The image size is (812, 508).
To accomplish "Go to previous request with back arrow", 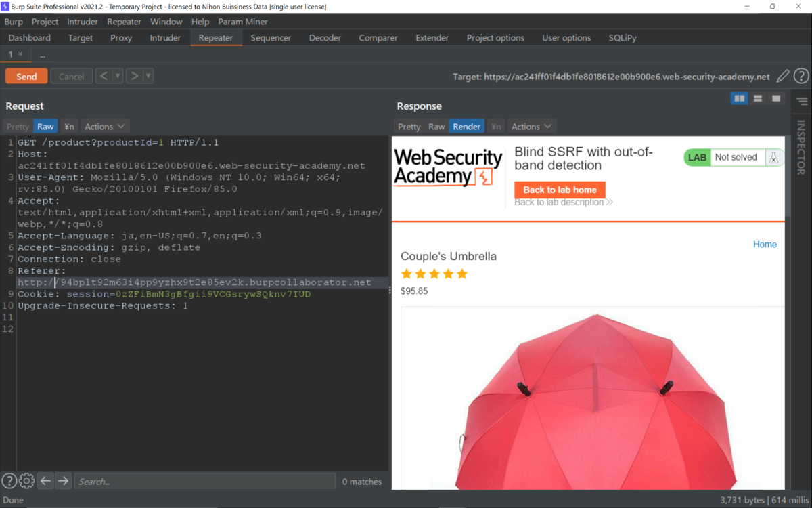I will [103, 76].
